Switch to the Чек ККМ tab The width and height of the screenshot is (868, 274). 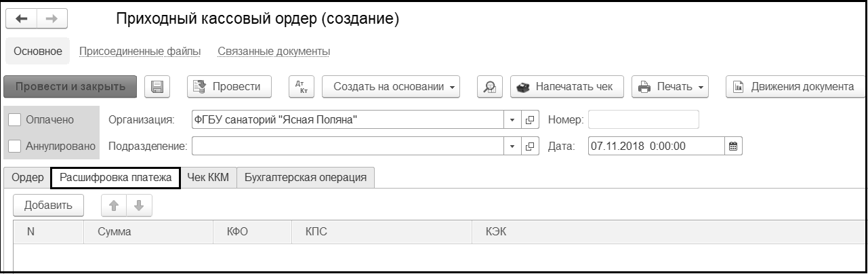tap(208, 178)
